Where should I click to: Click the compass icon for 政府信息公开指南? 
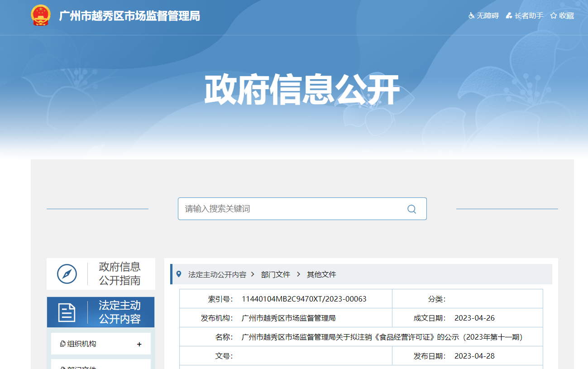click(x=67, y=274)
